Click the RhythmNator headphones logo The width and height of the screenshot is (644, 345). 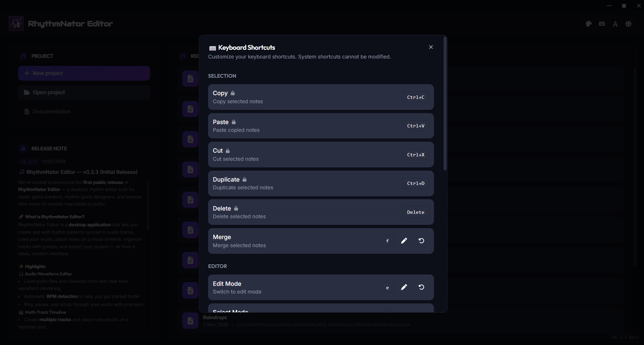16,23
